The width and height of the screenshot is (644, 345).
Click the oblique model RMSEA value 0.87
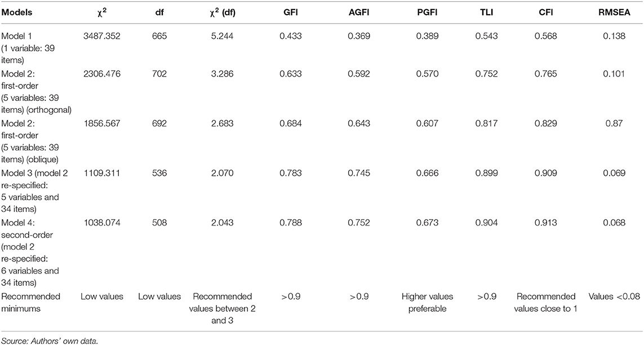(614, 123)
